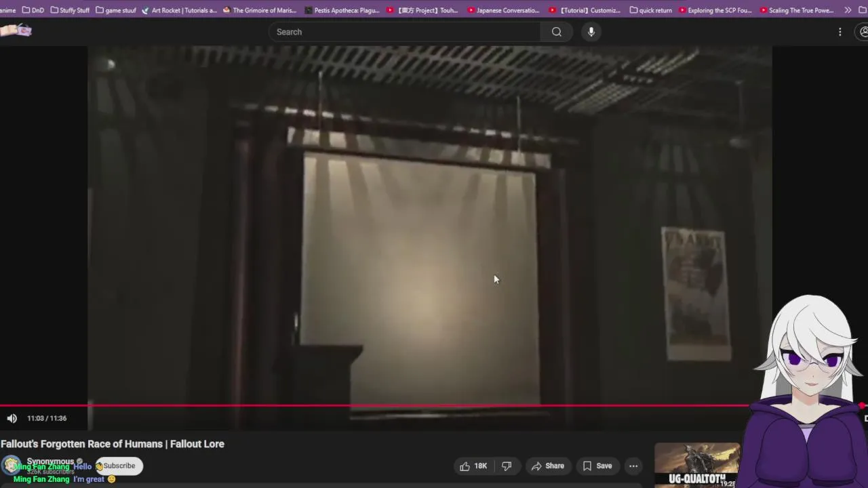Dislike the video with thumbs down

tap(507, 466)
